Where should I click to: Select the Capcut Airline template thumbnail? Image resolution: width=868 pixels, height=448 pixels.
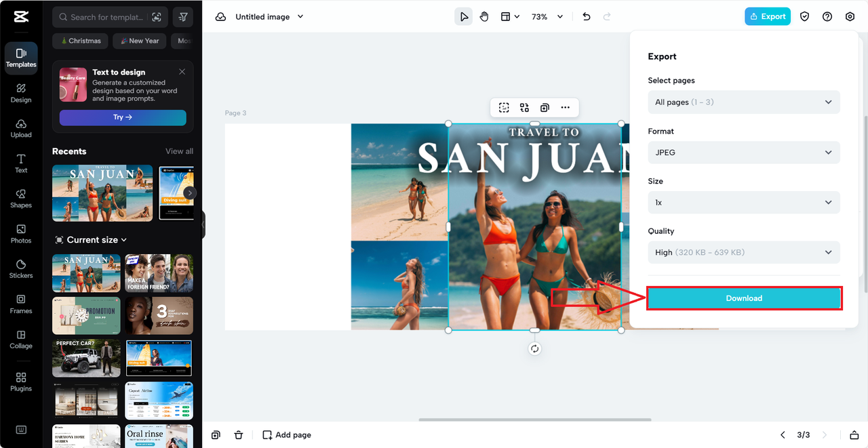[x=159, y=401]
